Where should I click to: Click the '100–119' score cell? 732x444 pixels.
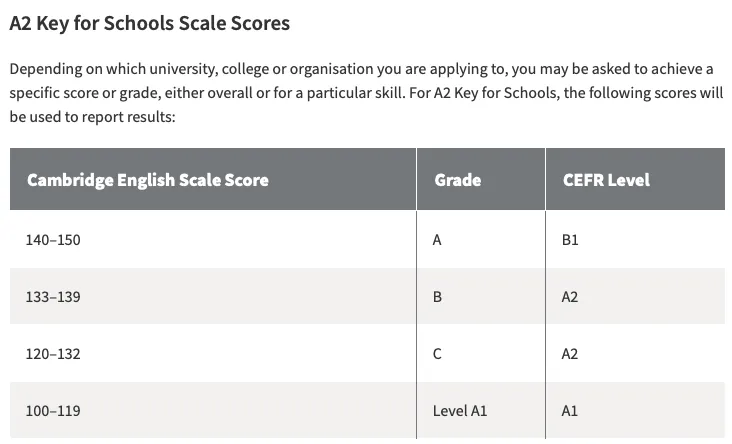53,410
